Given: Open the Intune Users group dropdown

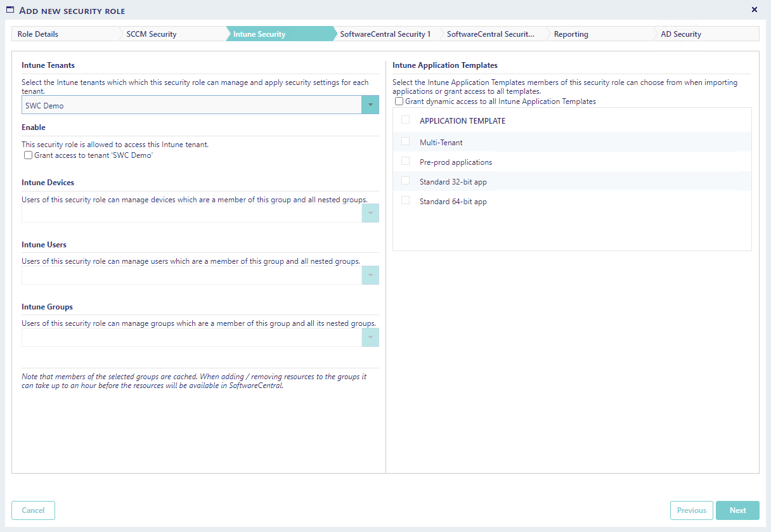Looking at the screenshot, I should [x=370, y=275].
